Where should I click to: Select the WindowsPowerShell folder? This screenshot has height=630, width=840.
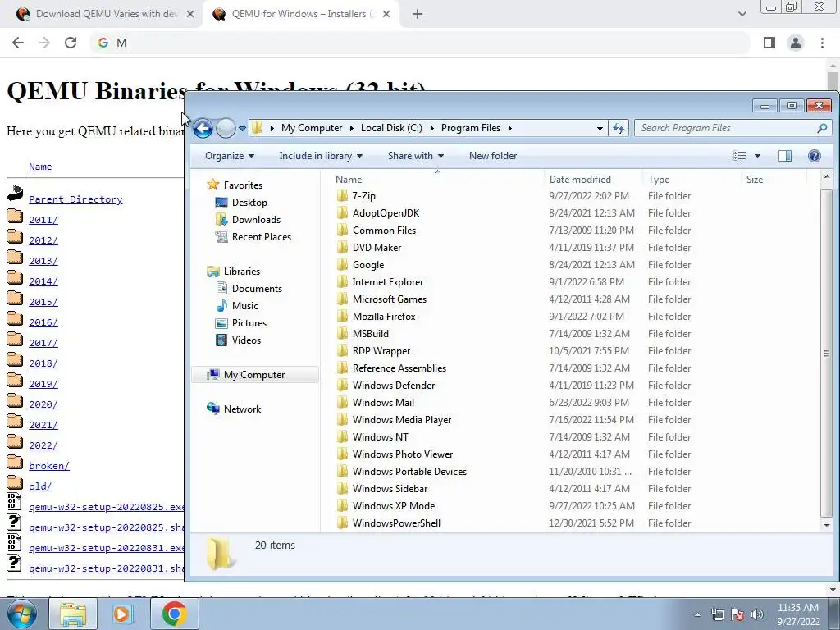pos(396,523)
